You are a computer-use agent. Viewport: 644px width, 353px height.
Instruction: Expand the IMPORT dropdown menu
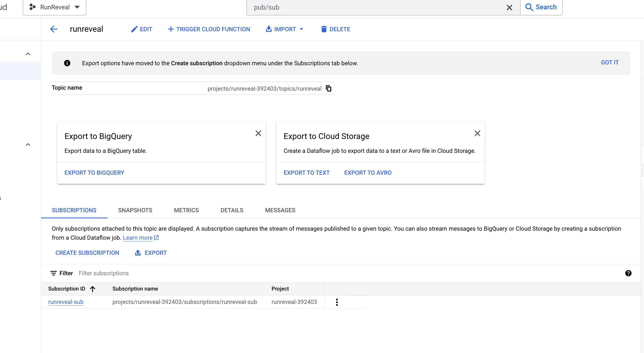pos(285,29)
